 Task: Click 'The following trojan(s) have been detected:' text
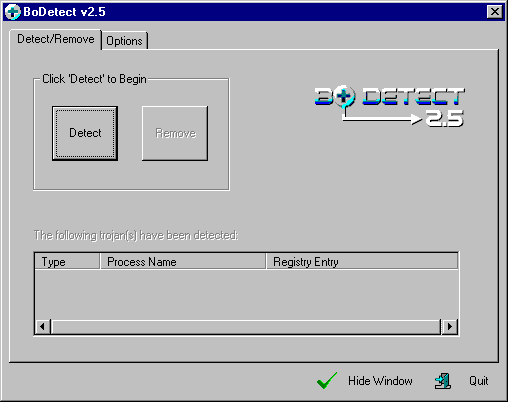(x=136, y=235)
